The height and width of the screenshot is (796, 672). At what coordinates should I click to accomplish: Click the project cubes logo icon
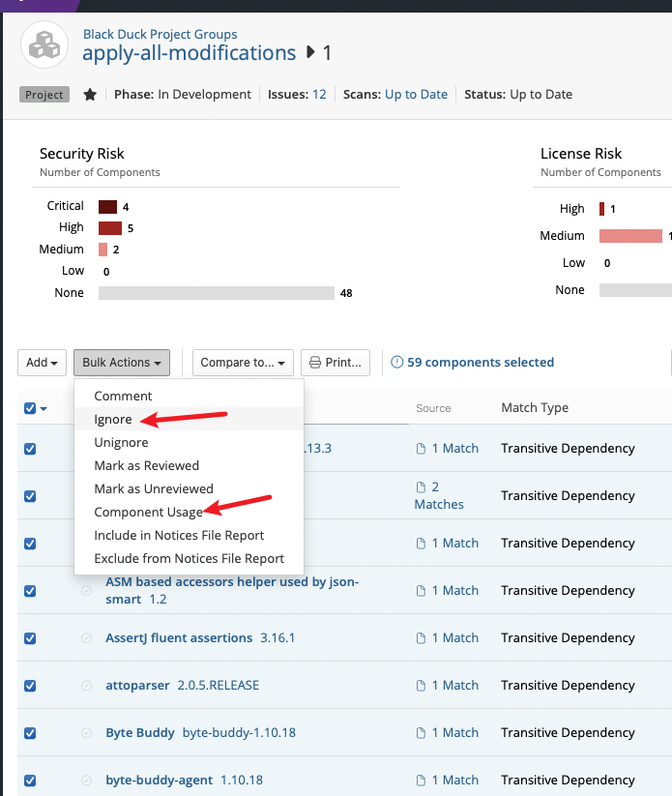(44, 45)
